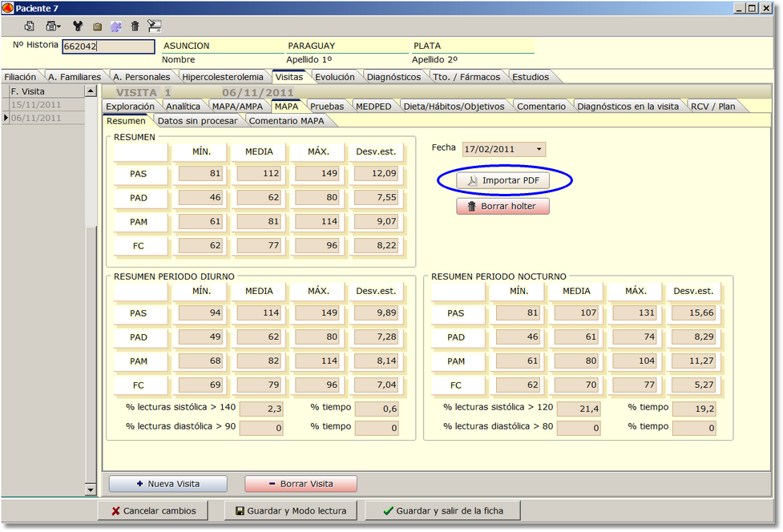Open the Comentario MAPA tab
Viewport: 783px width, 532px height.
pos(287,121)
